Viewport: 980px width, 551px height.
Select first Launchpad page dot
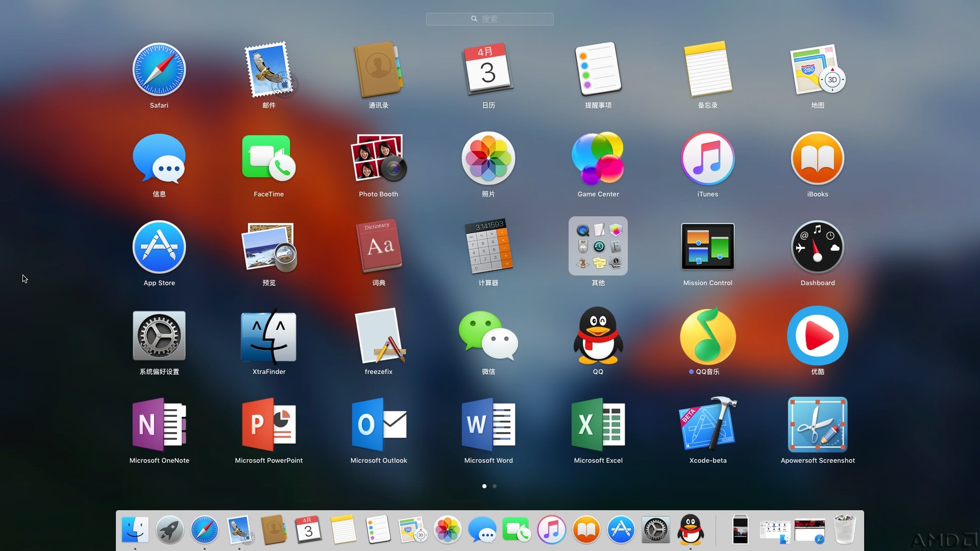[484, 486]
